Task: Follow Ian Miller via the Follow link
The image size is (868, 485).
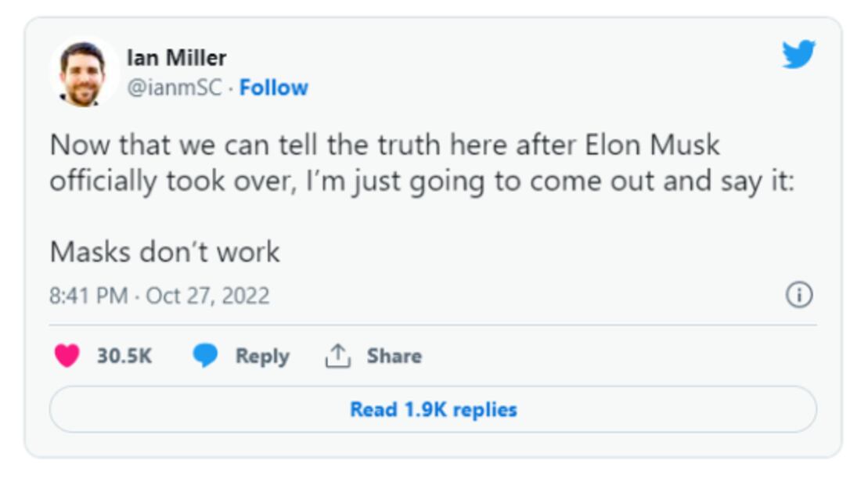Action: click(x=274, y=88)
